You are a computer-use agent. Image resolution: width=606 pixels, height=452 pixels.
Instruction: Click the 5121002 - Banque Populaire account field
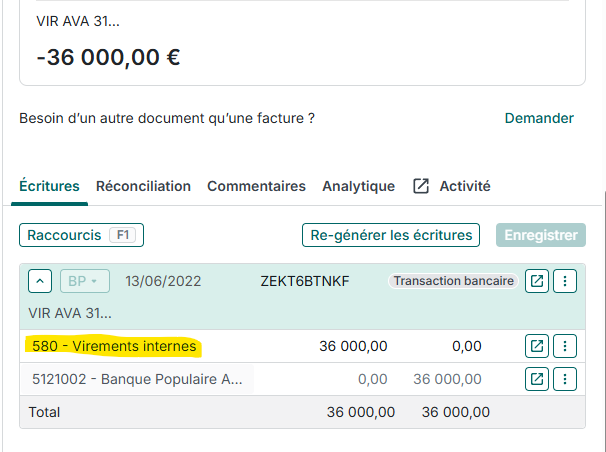(138, 379)
